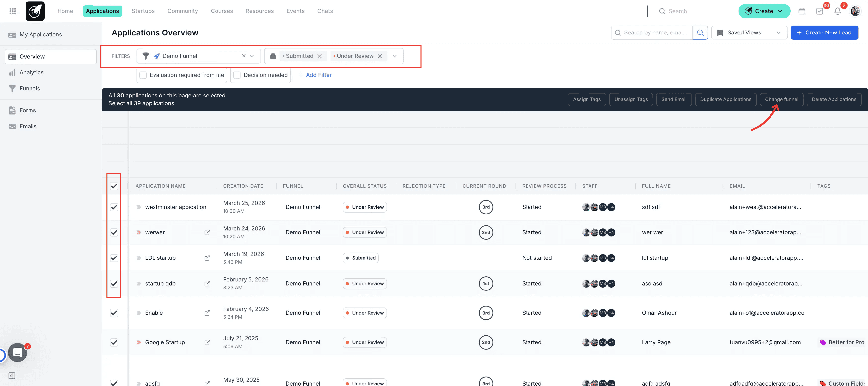Open the chat support bubble
This screenshot has height=386, width=868.
point(17,353)
